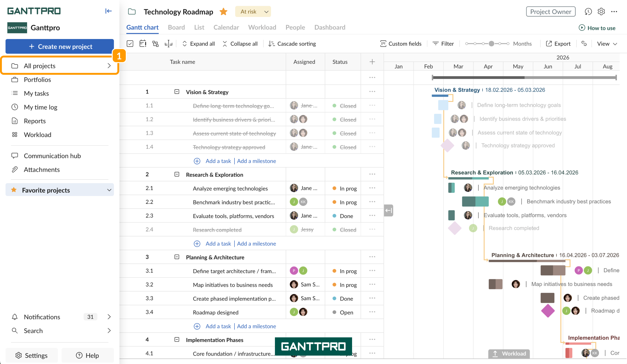The width and height of the screenshot is (627, 364).
Task: Click the Export option
Action: 558,44
